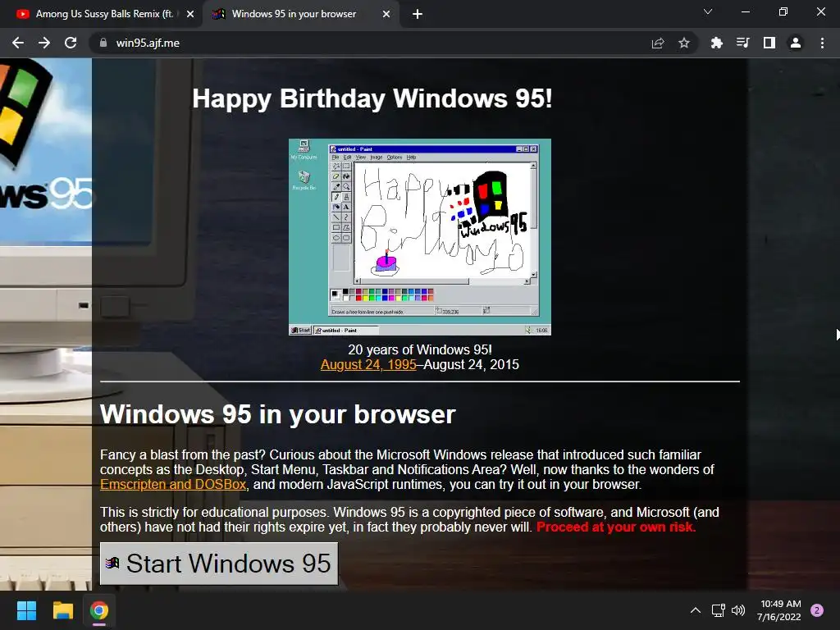840x630 pixels.
Task: Click the Paint screenshot birthday image
Action: [420, 237]
